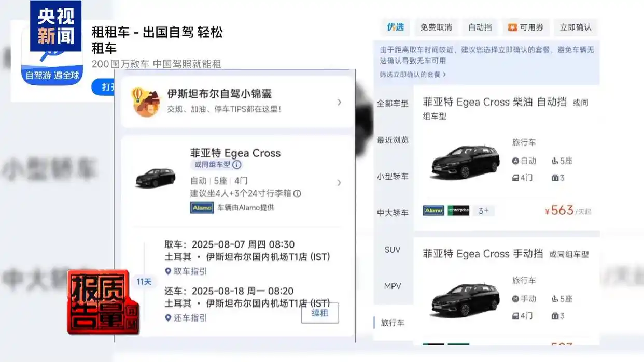Select the MPV sidebar category

pos(394,286)
